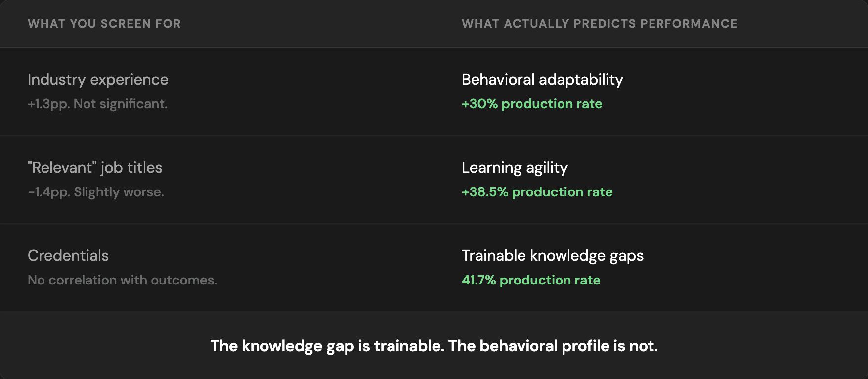Select the 'Behavioral adaptability' heading

[542, 80]
